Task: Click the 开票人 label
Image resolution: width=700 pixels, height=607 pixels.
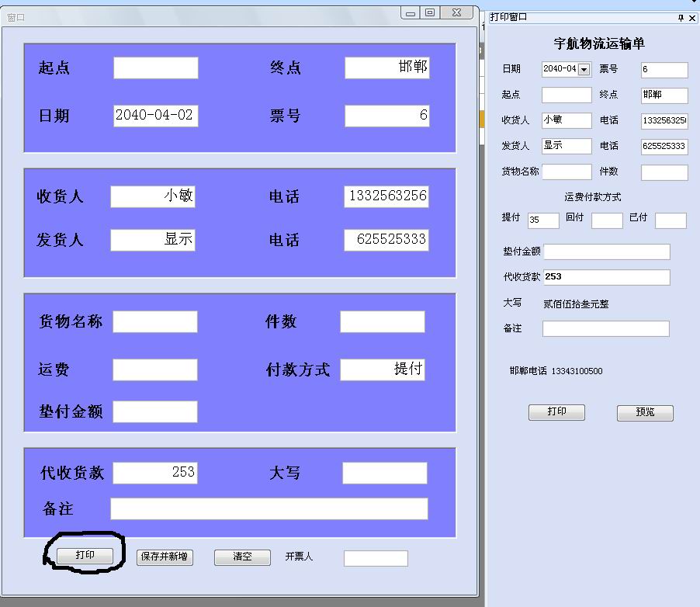Action: click(299, 556)
